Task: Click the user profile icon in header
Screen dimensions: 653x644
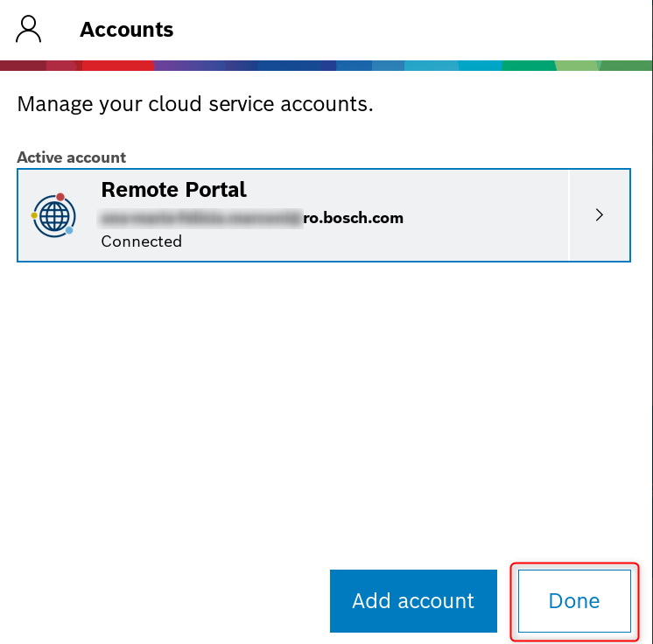Action: pos(29,29)
